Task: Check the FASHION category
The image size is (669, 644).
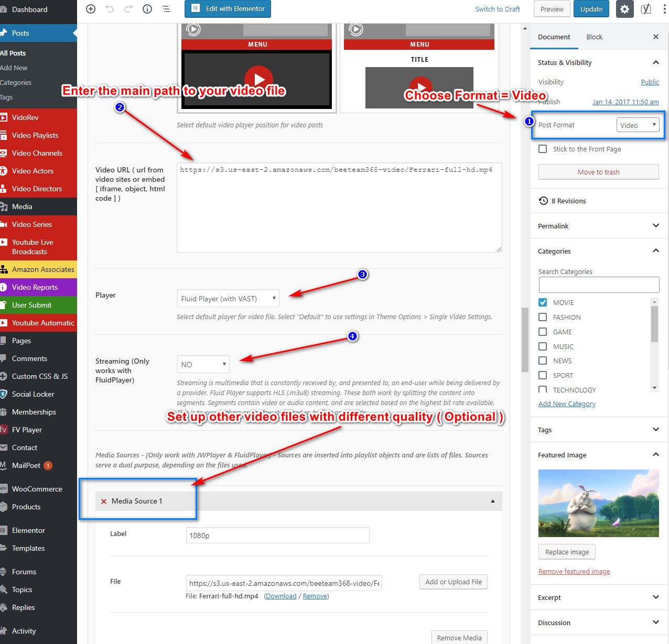Action: [x=543, y=317]
